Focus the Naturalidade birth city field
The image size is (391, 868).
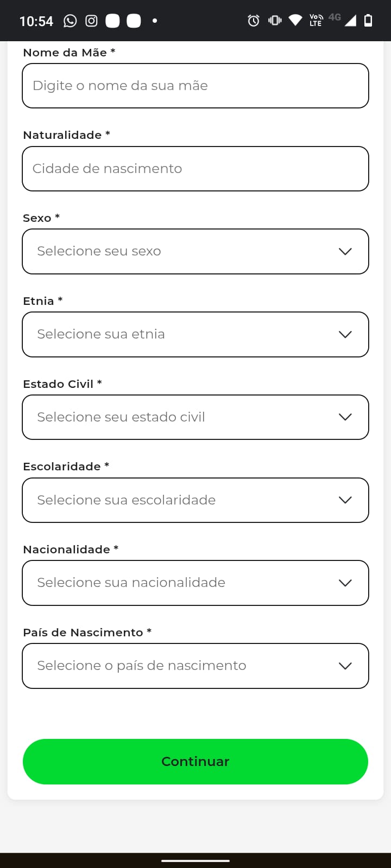(195, 169)
